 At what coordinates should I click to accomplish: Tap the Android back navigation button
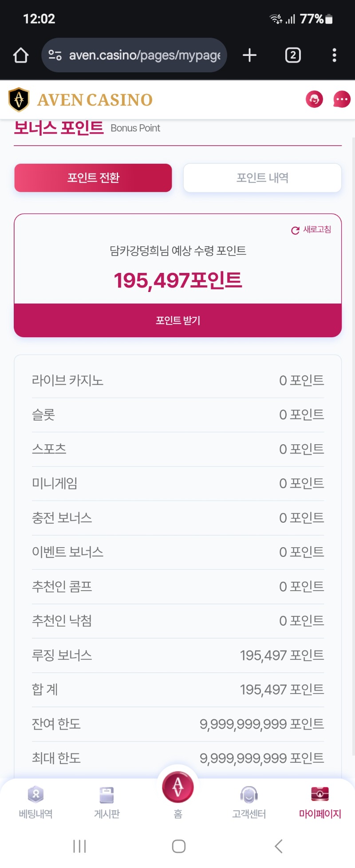(x=278, y=846)
